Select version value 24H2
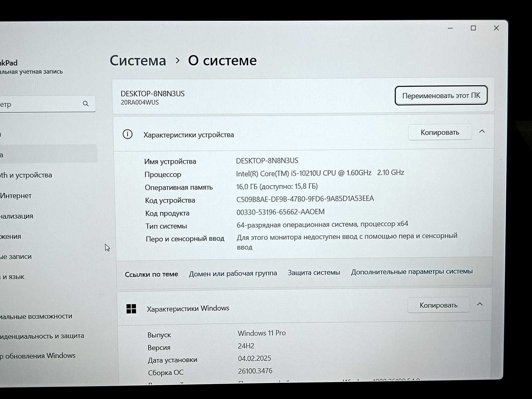The image size is (532, 399). [246, 346]
